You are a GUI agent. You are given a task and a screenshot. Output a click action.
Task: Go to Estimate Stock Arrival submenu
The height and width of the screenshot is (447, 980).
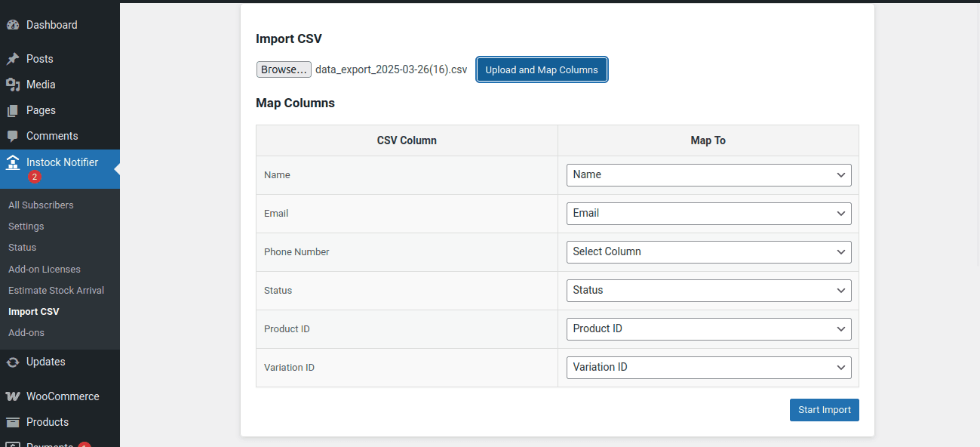pyautogui.click(x=56, y=290)
